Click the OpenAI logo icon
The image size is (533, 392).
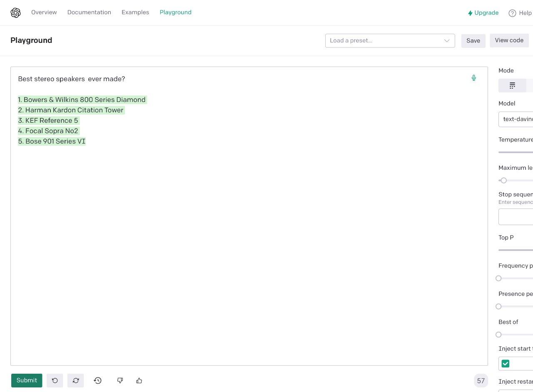coord(16,13)
